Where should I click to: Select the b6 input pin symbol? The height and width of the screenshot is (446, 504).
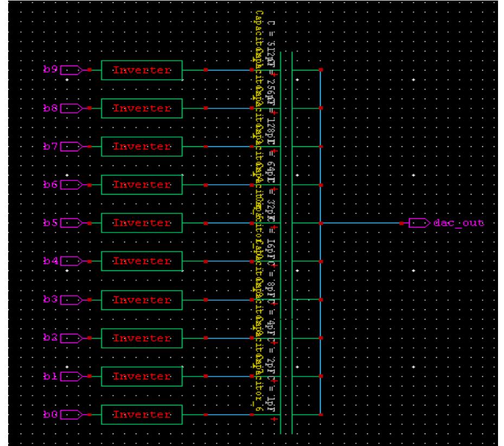pos(72,185)
